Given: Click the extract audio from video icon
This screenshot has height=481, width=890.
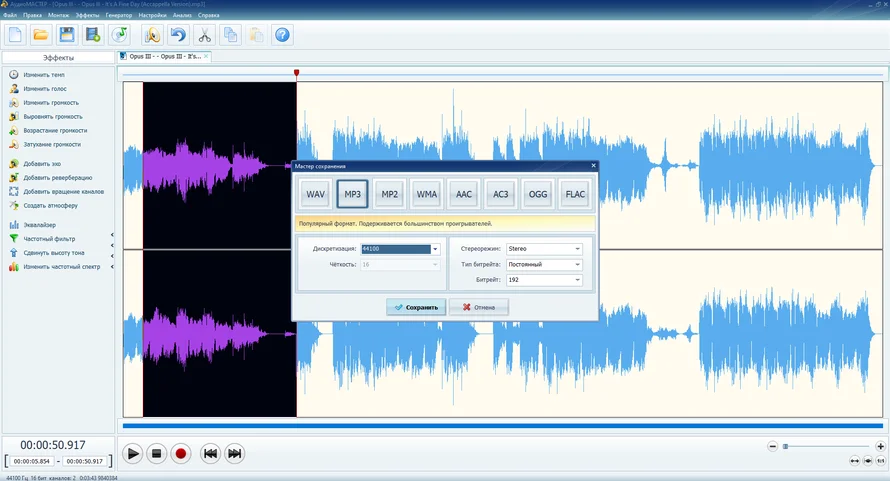Looking at the screenshot, I should pyautogui.click(x=93, y=35).
